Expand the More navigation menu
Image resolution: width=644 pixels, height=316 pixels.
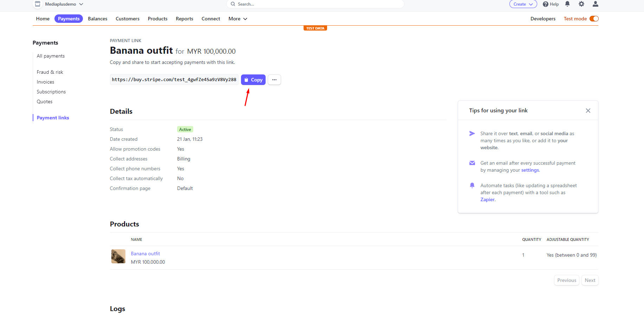(238, 19)
